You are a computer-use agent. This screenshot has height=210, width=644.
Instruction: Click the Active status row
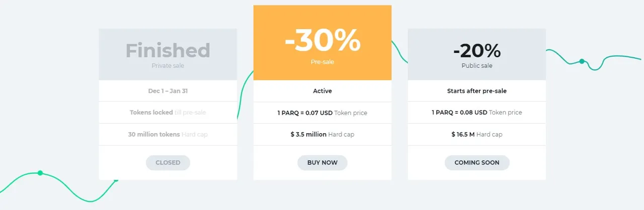(x=323, y=91)
